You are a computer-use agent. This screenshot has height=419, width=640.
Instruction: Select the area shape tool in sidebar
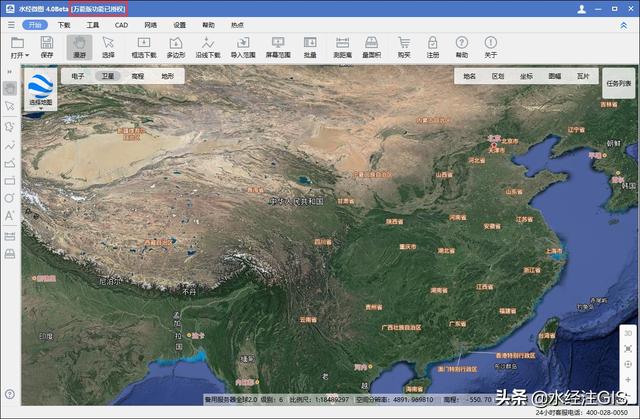[10, 163]
